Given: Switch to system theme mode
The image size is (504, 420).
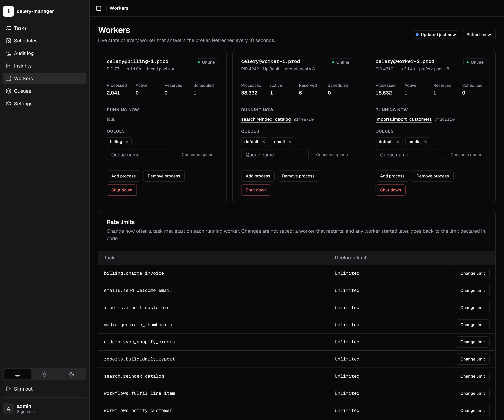Looking at the screenshot, I should (17, 374).
